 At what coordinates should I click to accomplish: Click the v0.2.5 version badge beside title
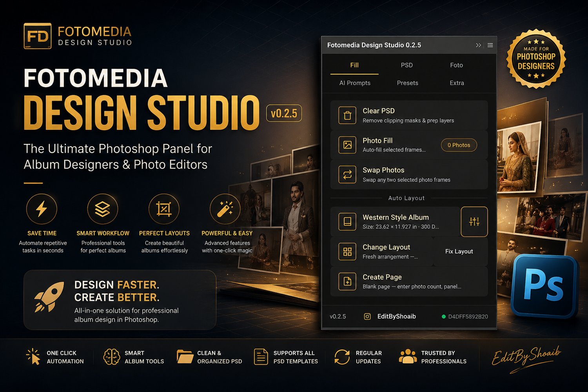(284, 114)
